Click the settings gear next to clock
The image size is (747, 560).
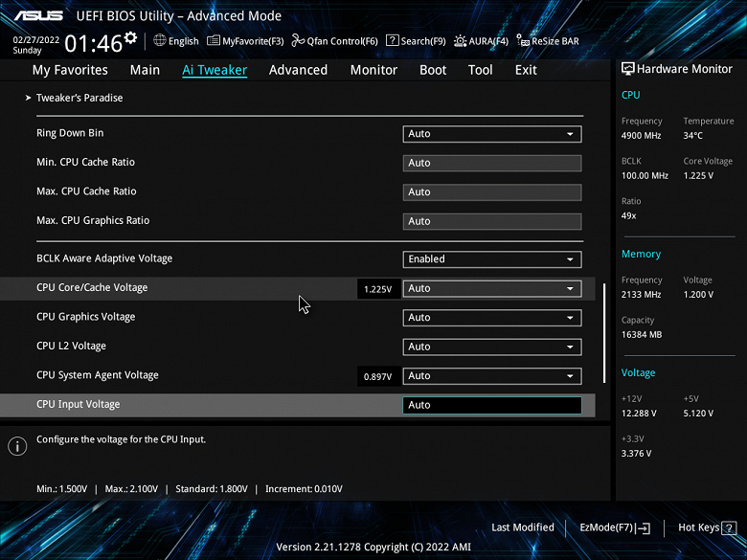click(x=130, y=37)
